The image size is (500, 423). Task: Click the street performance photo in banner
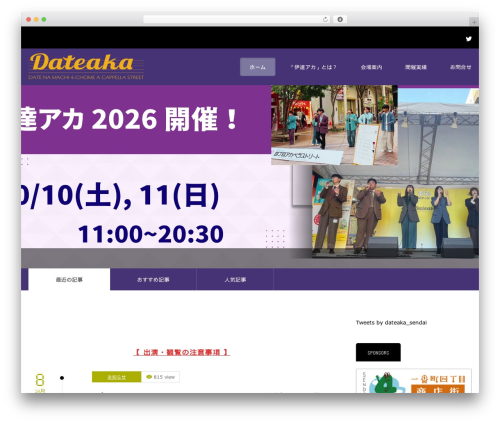tap(334, 125)
